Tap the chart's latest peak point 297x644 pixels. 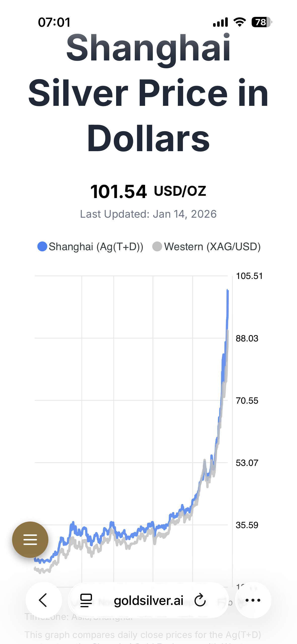[x=228, y=290]
